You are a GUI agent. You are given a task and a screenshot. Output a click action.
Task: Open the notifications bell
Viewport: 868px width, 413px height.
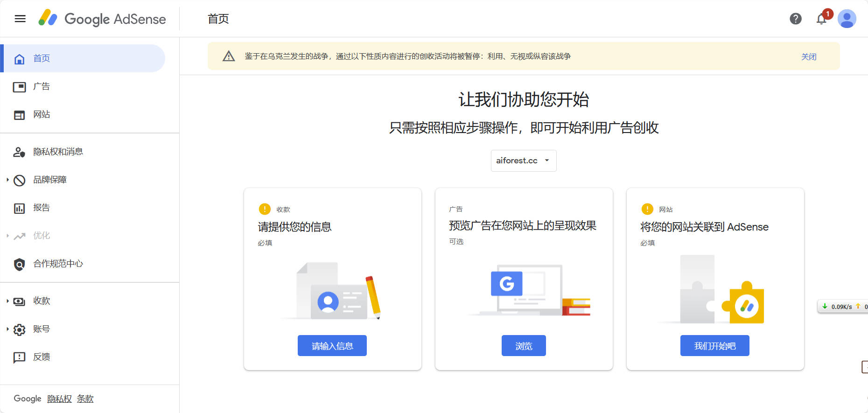pyautogui.click(x=821, y=19)
